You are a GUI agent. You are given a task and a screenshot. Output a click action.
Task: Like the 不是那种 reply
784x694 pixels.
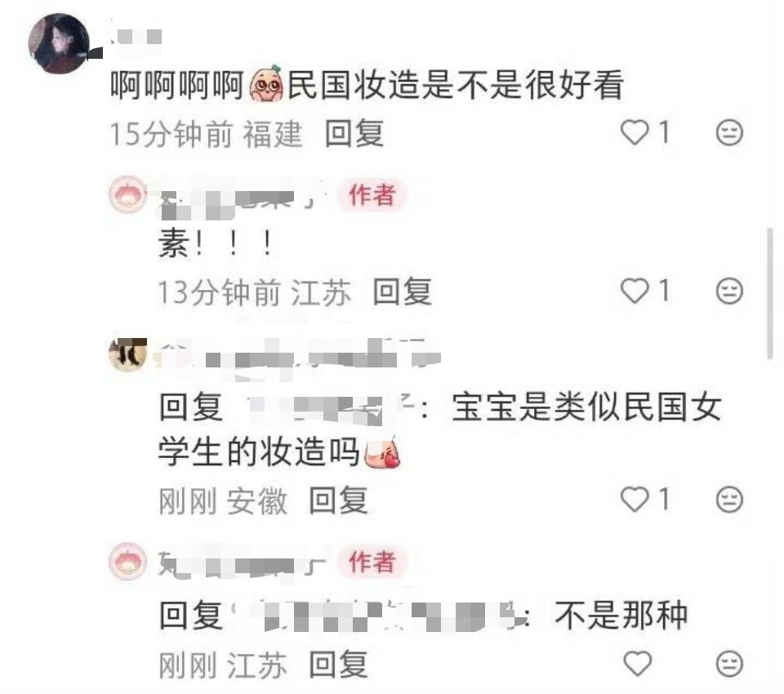(638, 664)
